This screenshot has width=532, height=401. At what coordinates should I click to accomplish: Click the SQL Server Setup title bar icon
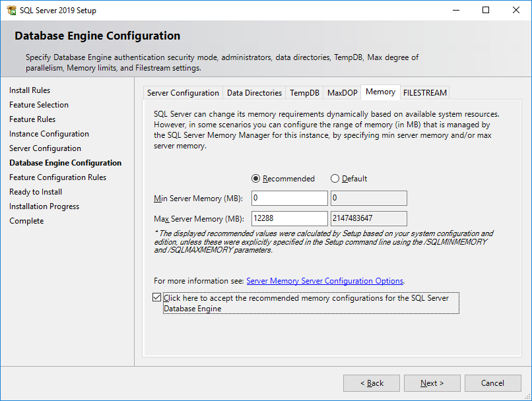(11, 10)
